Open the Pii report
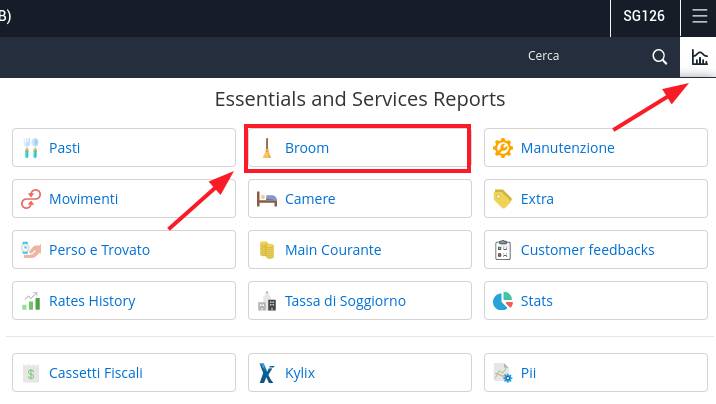Image resolution: width=716 pixels, height=404 pixels. (x=596, y=373)
